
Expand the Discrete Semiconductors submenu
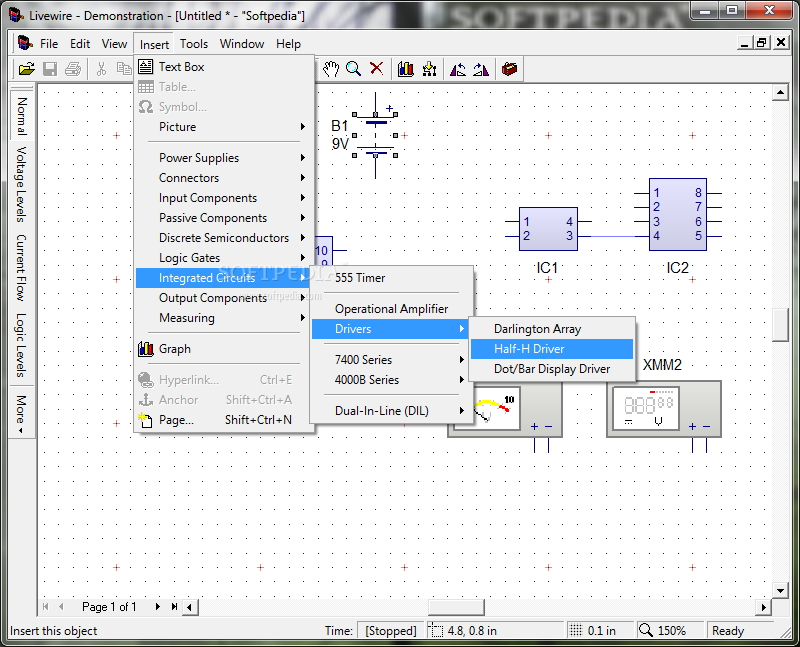point(225,238)
